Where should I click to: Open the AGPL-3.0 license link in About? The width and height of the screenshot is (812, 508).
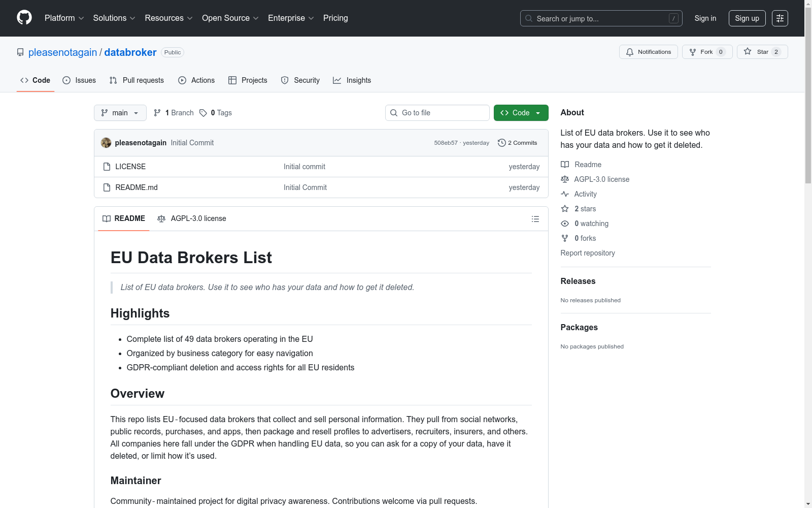595,179
